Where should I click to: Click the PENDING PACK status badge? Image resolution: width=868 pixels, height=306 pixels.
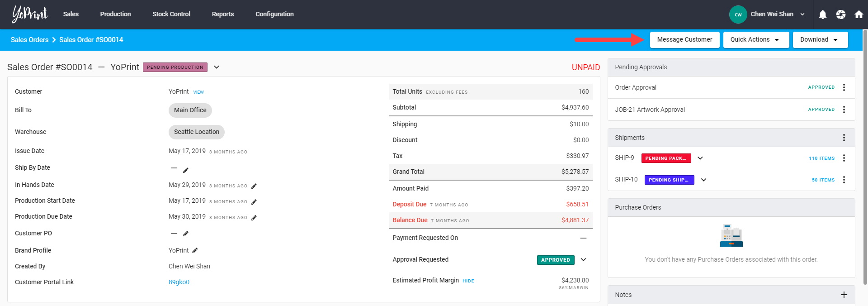[x=666, y=158]
